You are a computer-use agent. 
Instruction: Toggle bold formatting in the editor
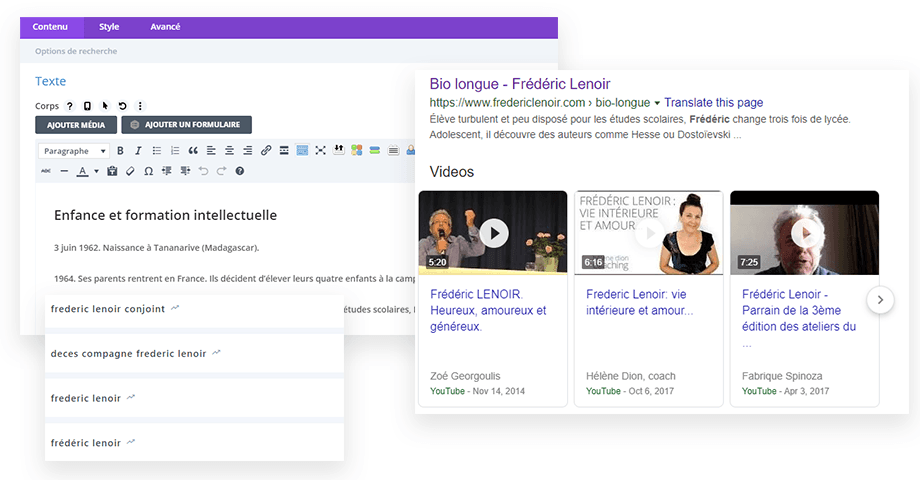[121, 151]
